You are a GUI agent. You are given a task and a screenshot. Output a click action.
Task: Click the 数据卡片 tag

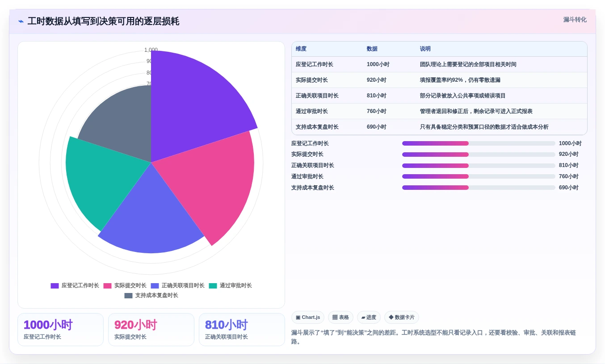pos(402,318)
